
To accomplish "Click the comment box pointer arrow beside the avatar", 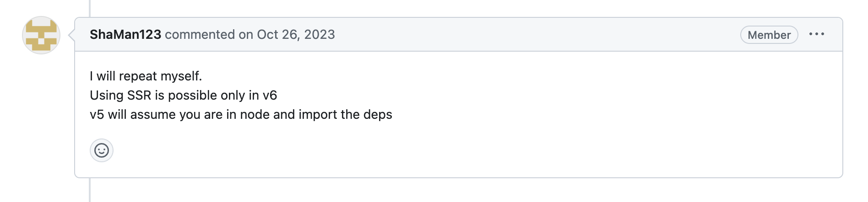I will [71, 35].
